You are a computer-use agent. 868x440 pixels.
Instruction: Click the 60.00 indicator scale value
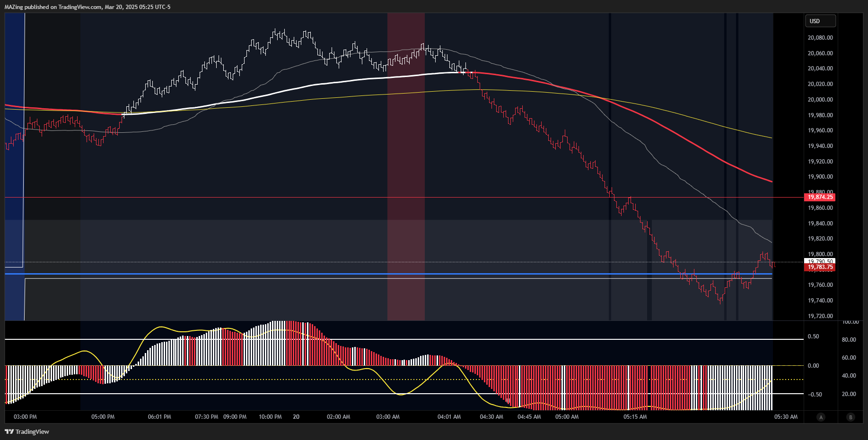849,358
